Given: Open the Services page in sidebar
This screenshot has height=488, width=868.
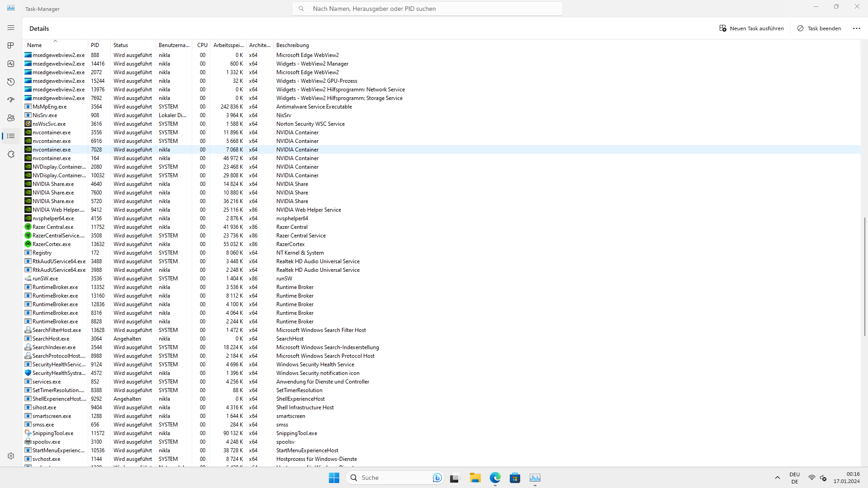Looking at the screenshot, I should click(x=11, y=154).
